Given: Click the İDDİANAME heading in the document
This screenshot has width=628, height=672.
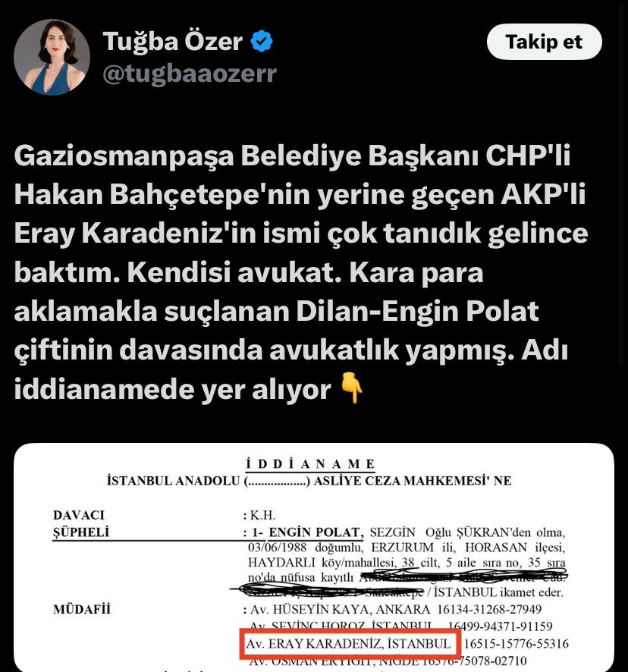Looking at the screenshot, I should pyautogui.click(x=310, y=463).
